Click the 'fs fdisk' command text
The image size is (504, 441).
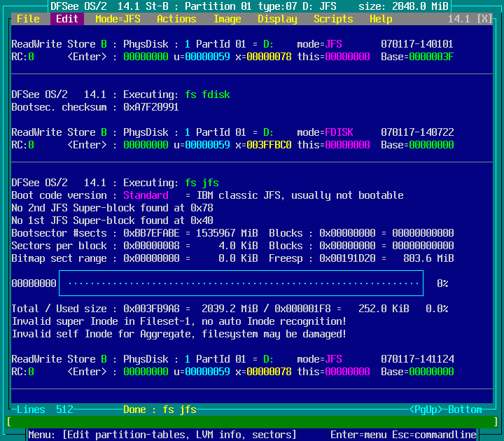click(x=207, y=94)
